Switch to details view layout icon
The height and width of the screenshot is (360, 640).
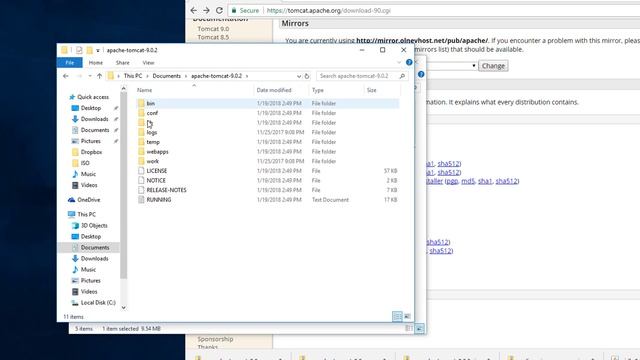pos(397,316)
